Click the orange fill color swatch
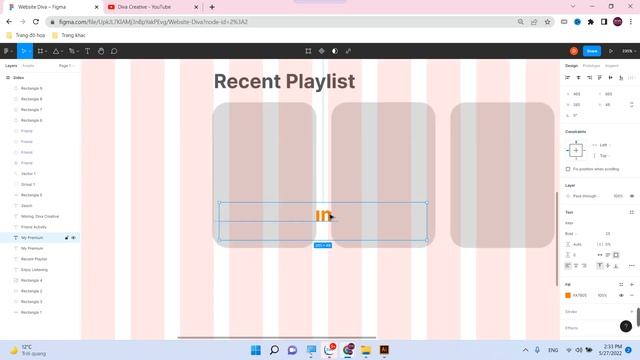Image resolution: width=640 pixels, height=360 pixels. tap(568, 295)
